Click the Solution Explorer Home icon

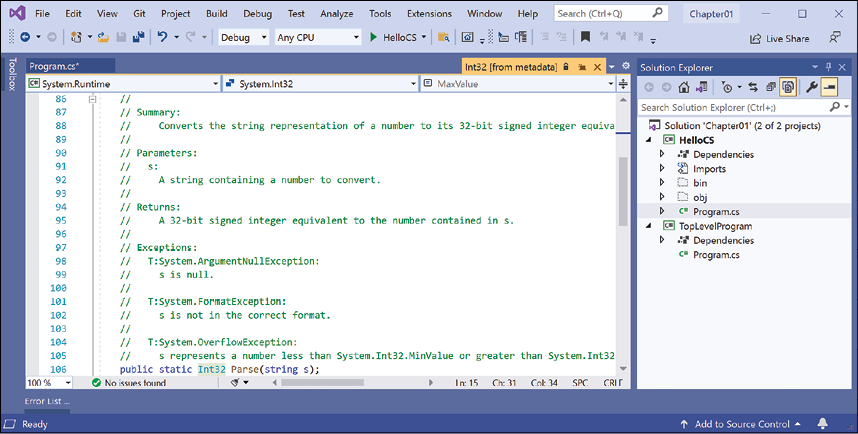pos(684,87)
